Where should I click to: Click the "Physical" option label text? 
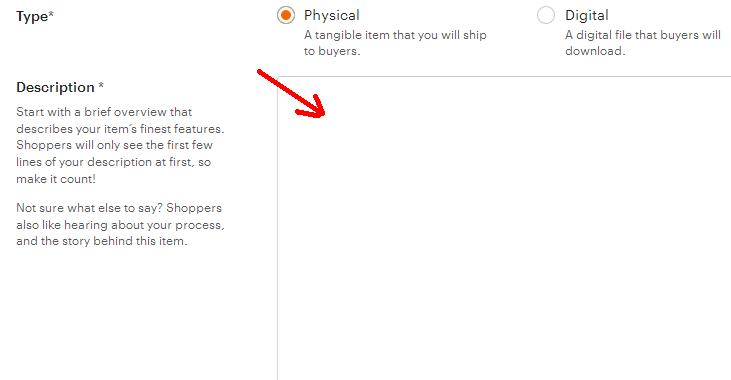pos(331,15)
